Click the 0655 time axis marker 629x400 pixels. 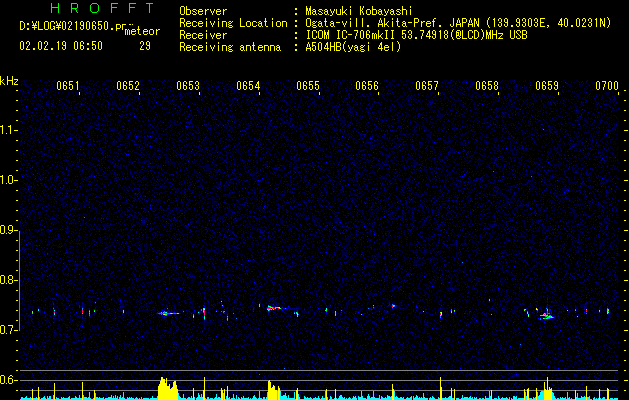tap(308, 86)
